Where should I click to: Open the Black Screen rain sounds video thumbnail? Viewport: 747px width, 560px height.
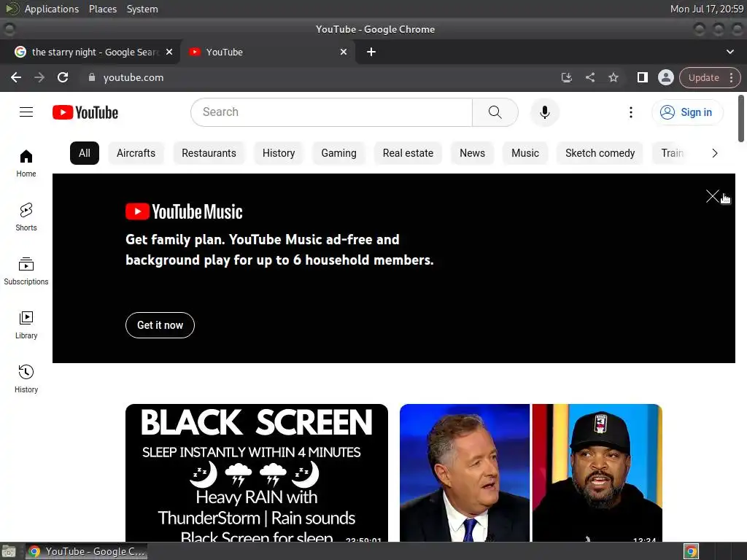pyautogui.click(x=257, y=472)
